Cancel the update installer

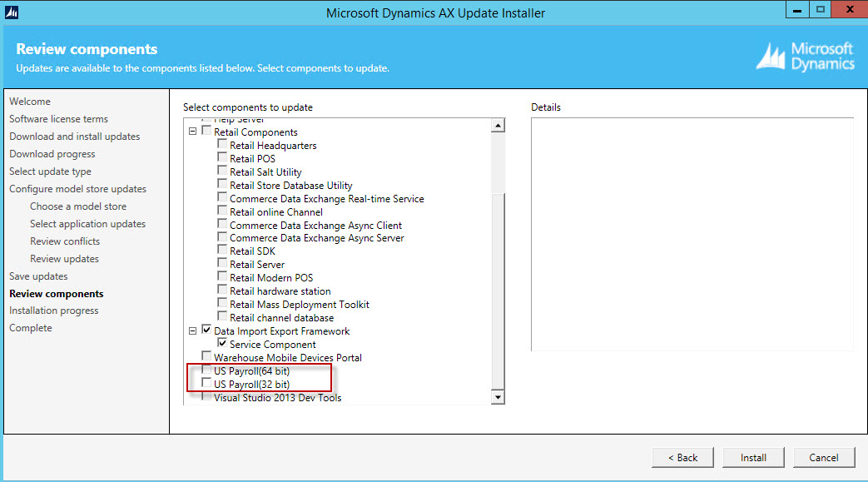[823, 457]
